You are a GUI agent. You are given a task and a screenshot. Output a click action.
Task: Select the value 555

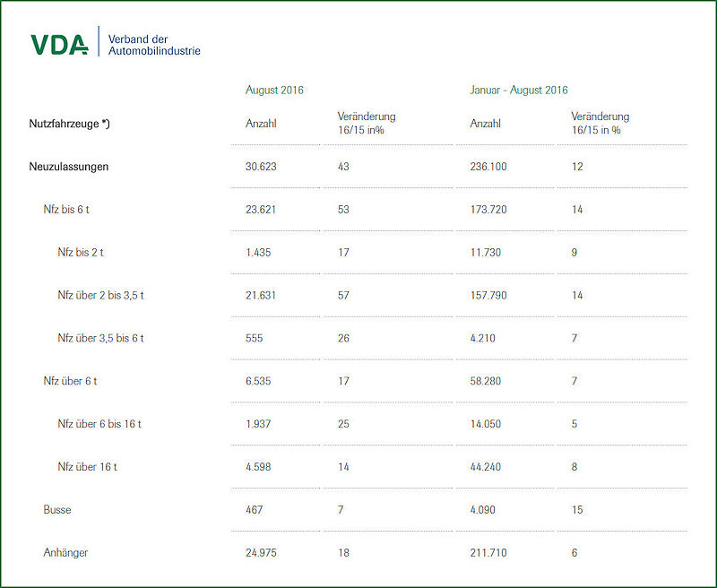tap(255, 338)
